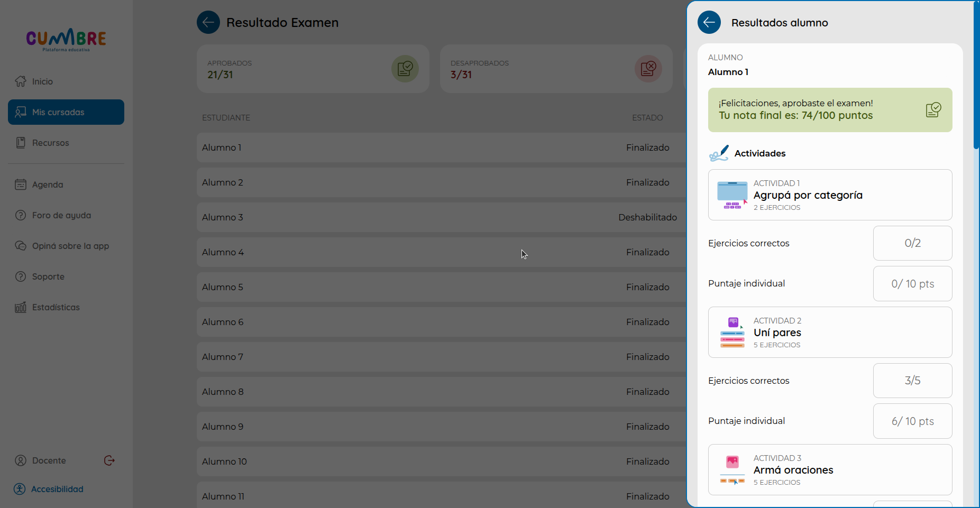Click the Opiná sobre la app link
The height and width of the screenshot is (508, 980).
tap(66, 246)
